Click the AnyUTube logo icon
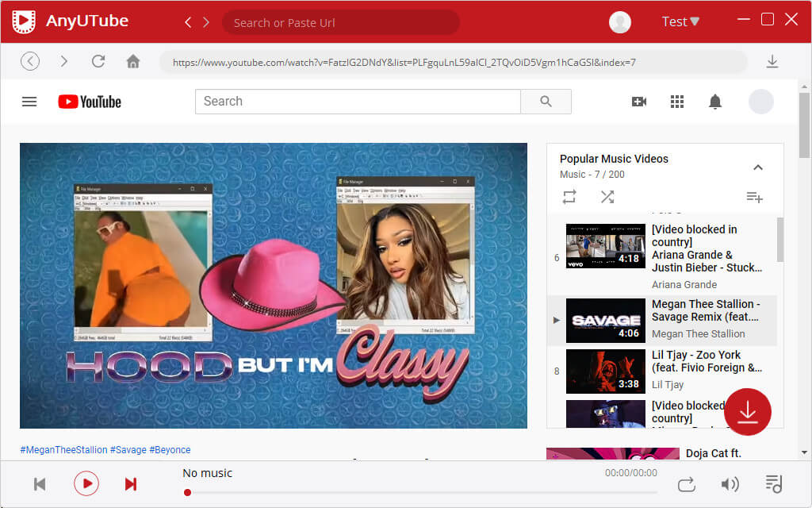The height and width of the screenshot is (508, 812). coord(24,21)
